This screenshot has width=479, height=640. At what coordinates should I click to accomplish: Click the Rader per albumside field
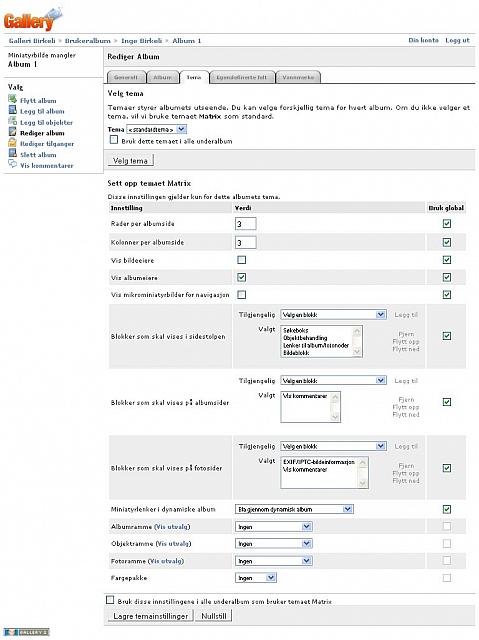(x=246, y=224)
